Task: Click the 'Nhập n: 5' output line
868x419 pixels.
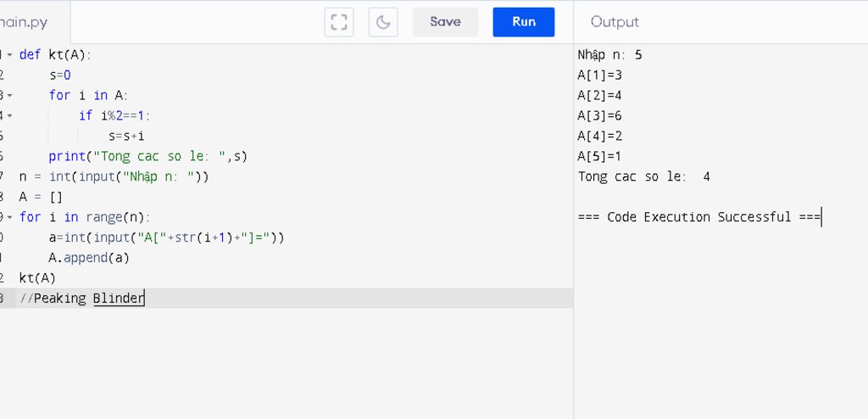Action: (610, 55)
